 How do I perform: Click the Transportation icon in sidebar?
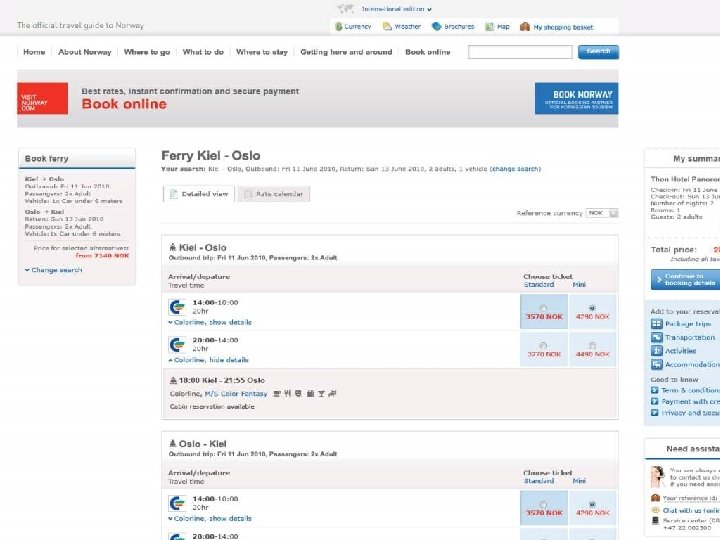click(x=657, y=337)
